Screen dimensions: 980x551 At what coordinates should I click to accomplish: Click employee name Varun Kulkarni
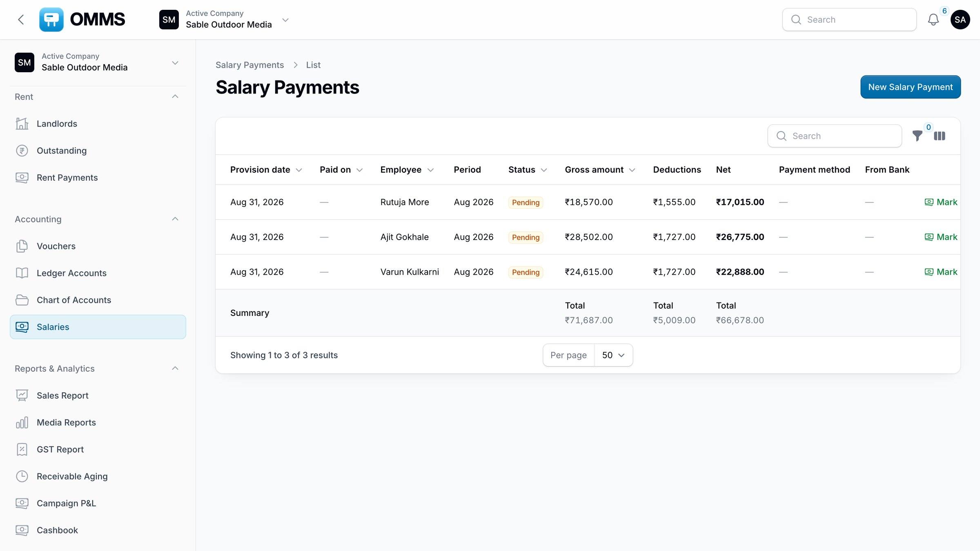(x=410, y=272)
